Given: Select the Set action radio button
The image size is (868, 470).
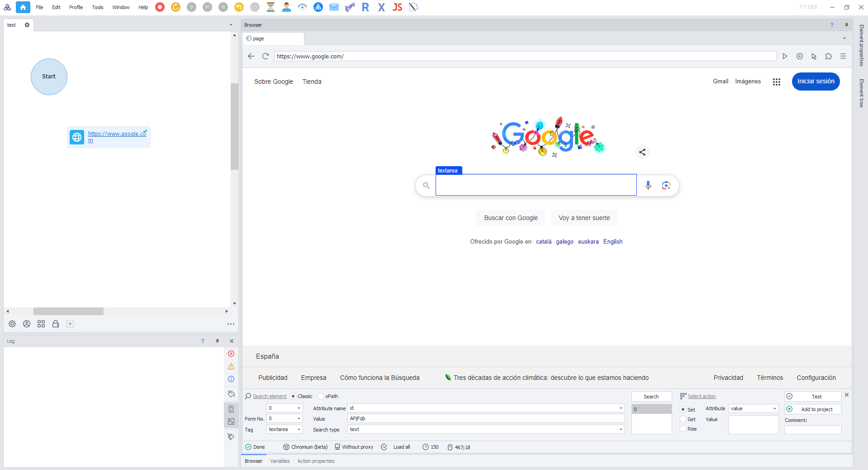Looking at the screenshot, I should click(683, 409).
